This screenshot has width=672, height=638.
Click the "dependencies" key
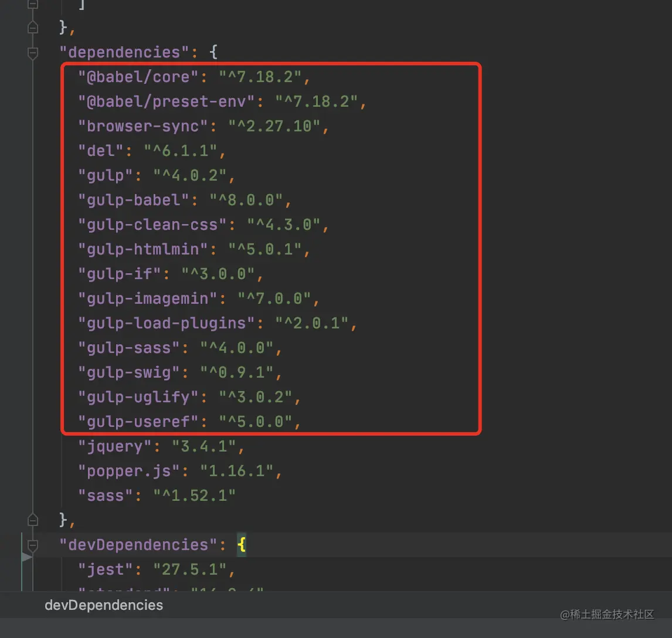pyautogui.click(x=124, y=52)
